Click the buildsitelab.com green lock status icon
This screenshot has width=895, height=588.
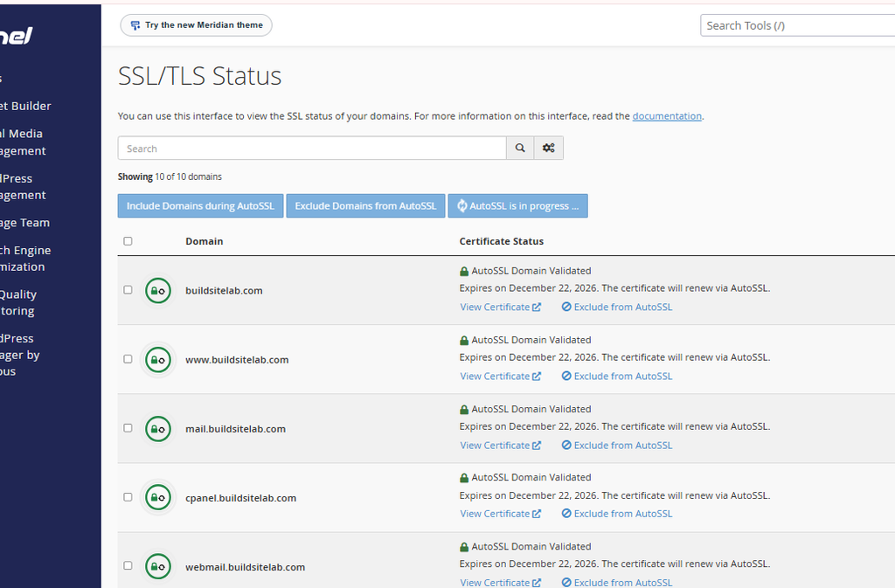coord(158,291)
